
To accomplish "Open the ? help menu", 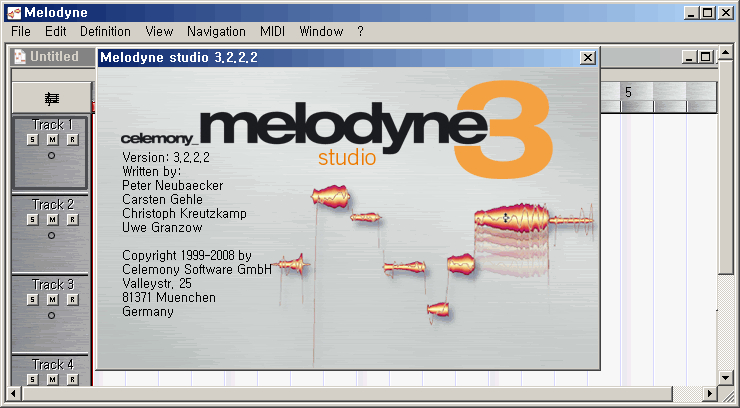I will pyautogui.click(x=361, y=32).
